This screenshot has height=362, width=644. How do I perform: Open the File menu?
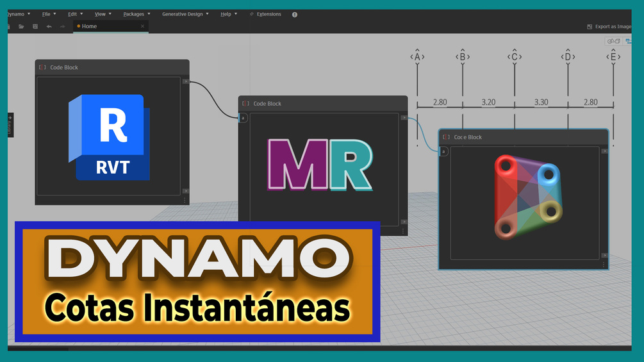tap(49, 14)
